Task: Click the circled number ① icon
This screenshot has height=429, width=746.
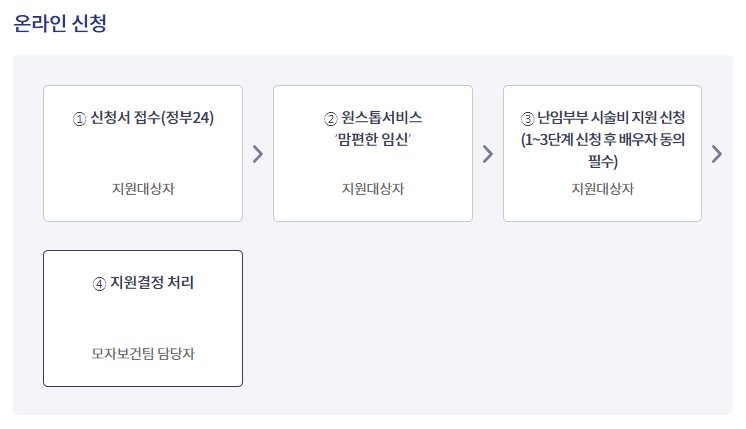Action: click(79, 119)
